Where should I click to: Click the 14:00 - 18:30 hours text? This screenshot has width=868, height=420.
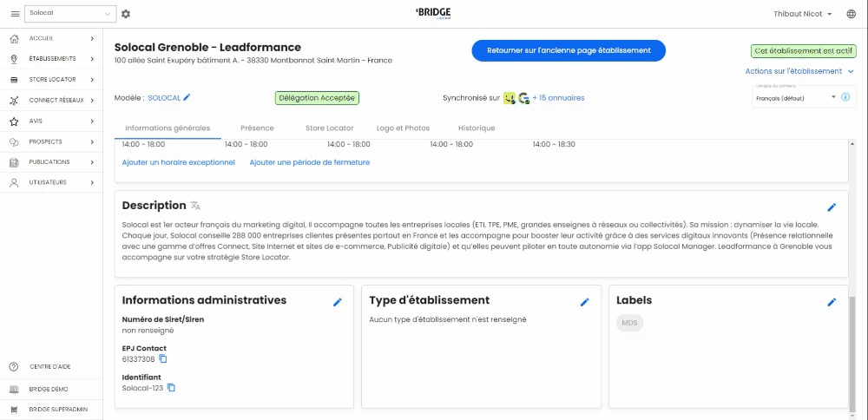[554, 144]
